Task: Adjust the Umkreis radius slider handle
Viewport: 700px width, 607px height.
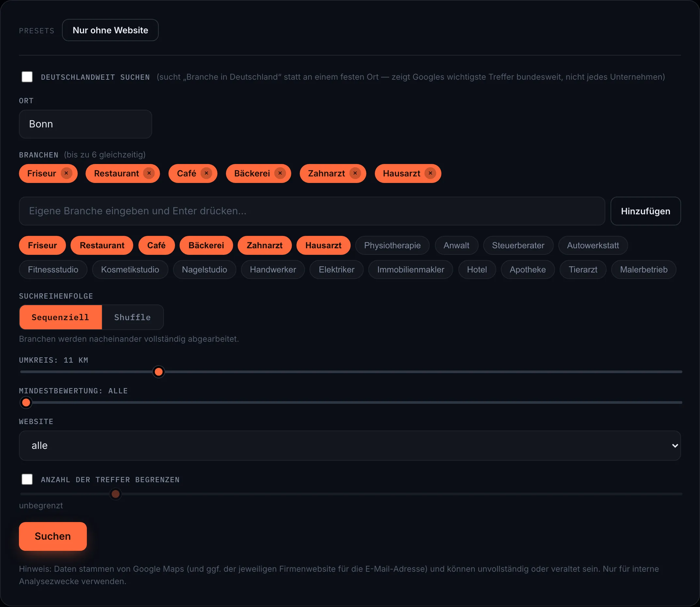Action: 158,372
